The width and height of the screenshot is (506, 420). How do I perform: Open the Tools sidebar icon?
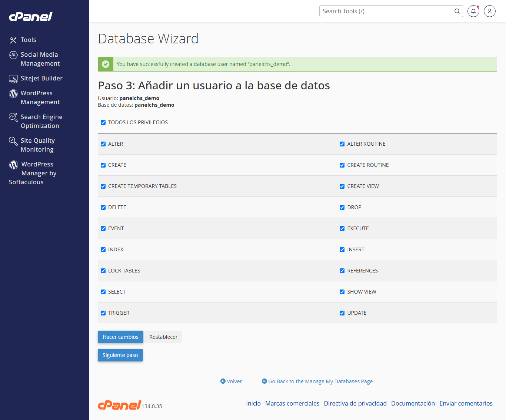click(x=13, y=40)
